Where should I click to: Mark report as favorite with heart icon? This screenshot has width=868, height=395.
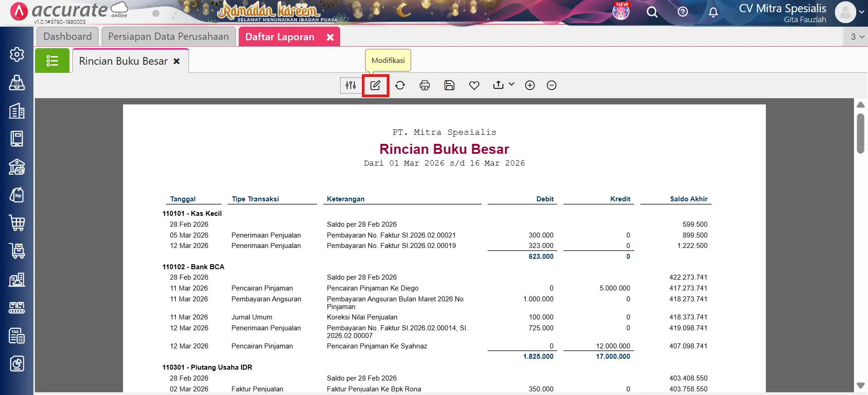(x=474, y=85)
